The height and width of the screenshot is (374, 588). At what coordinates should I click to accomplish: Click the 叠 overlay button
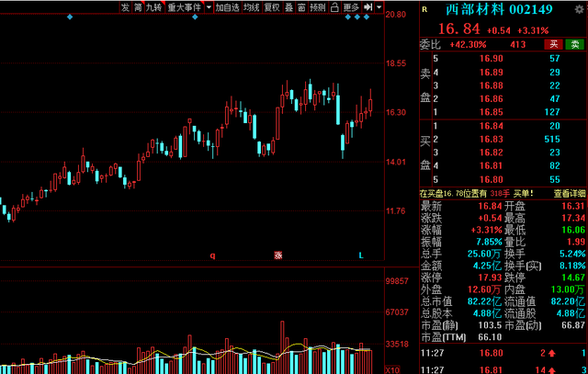coord(288,7)
